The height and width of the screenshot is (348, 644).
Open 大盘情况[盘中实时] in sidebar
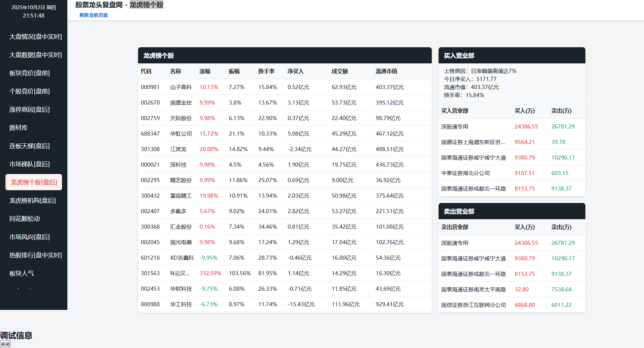click(x=35, y=37)
